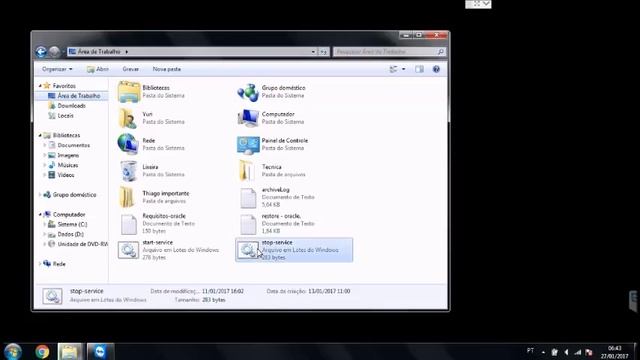Viewport: 640px width, 360px height.
Task: Select the restore - oracle document icon
Action: point(248,224)
